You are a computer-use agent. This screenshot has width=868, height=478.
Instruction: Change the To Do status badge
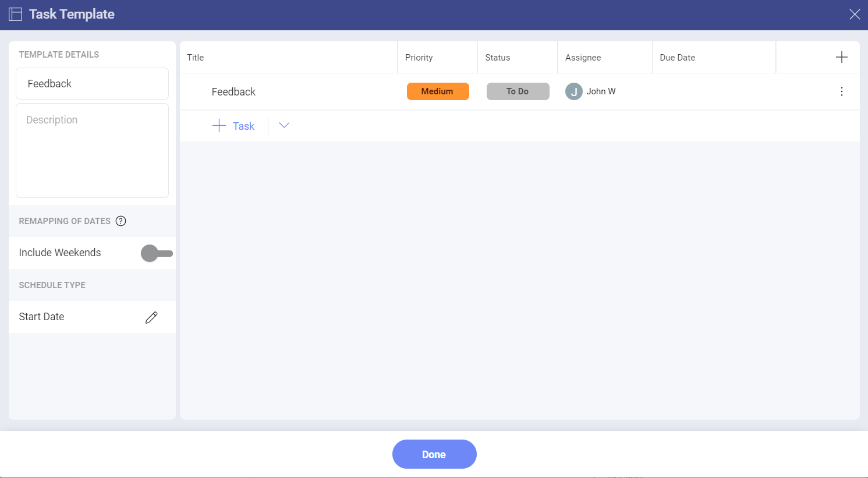point(518,91)
